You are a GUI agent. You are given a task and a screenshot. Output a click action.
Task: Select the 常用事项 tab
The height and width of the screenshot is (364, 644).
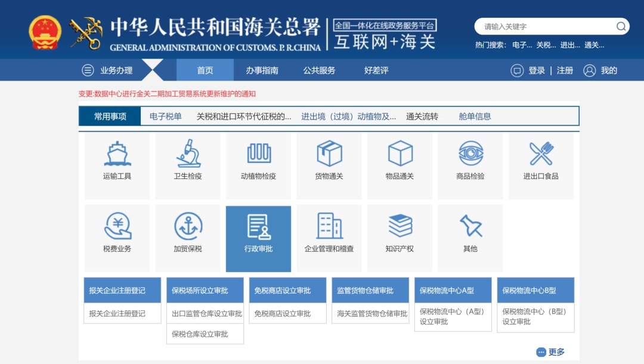[110, 116]
